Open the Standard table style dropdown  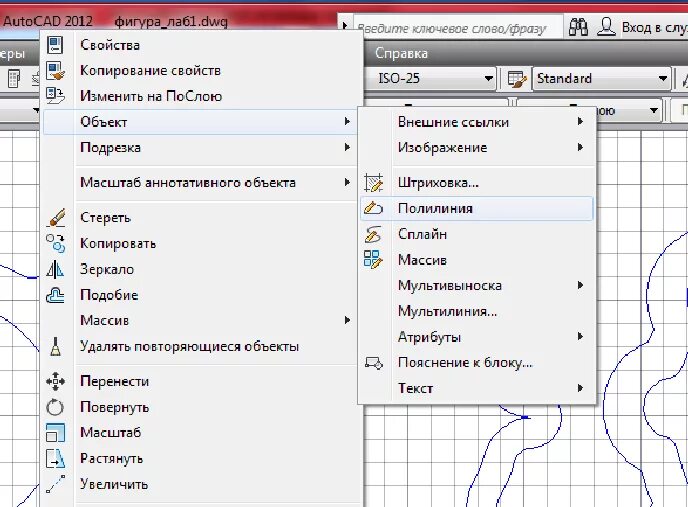(x=663, y=79)
